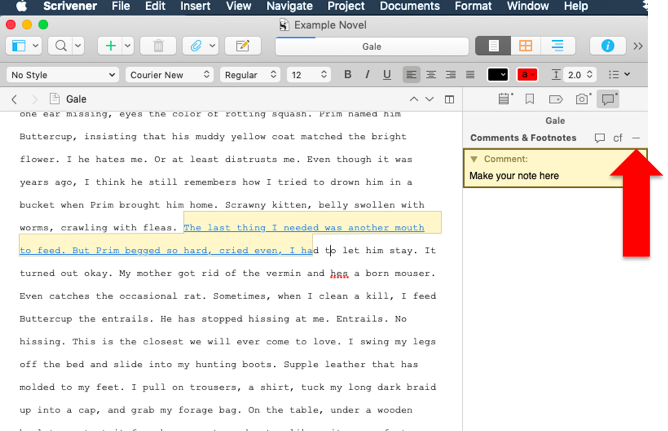Viewport: 668px width, 431px height.
Task: Open the black text color swatch
Action: click(498, 75)
